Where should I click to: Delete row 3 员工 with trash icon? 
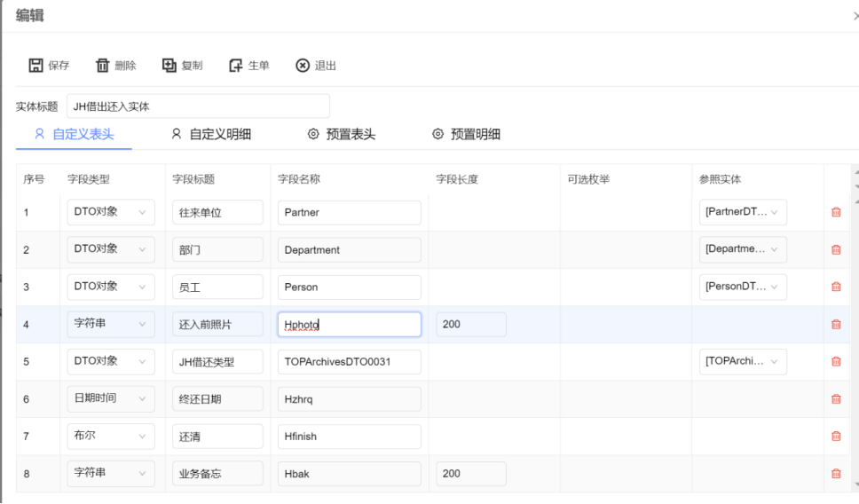tap(836, 287)
